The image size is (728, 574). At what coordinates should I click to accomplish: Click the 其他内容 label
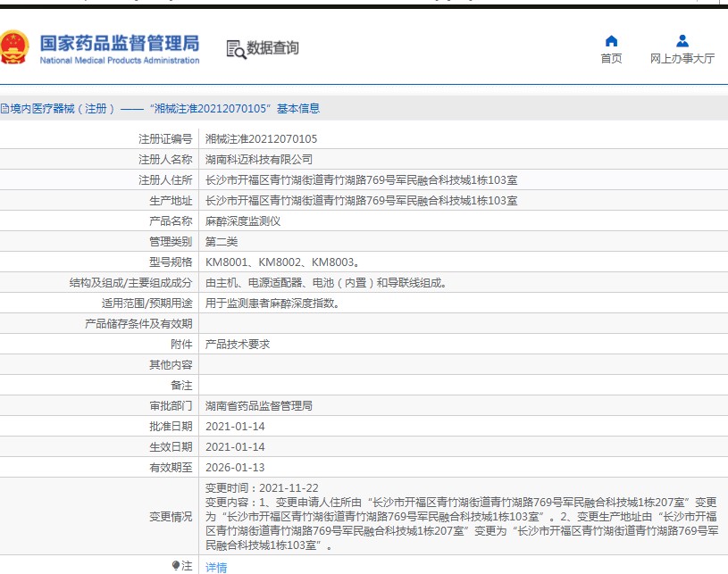(x=171, y=365)
